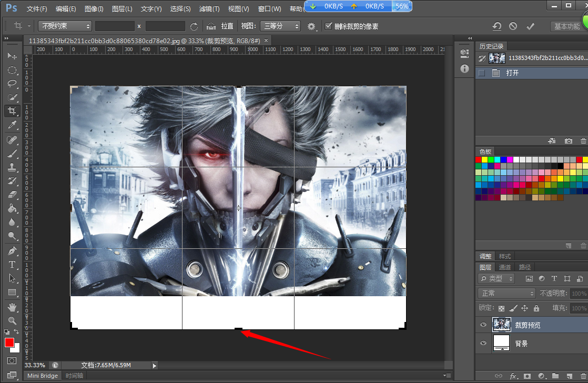Pick the red swatch in 色板 panel

point(479,160)
